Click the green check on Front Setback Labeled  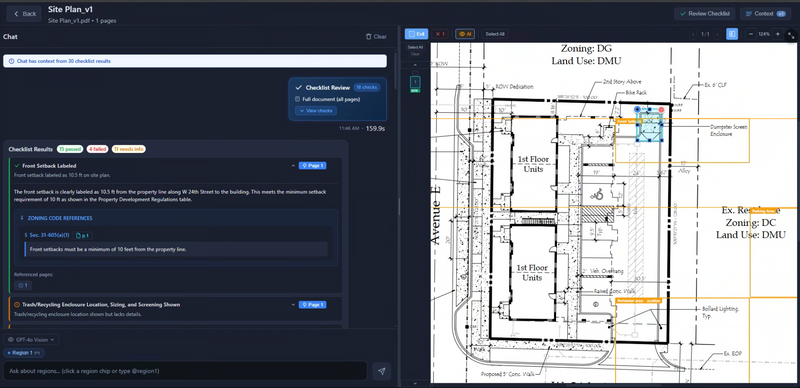(17, 166)
